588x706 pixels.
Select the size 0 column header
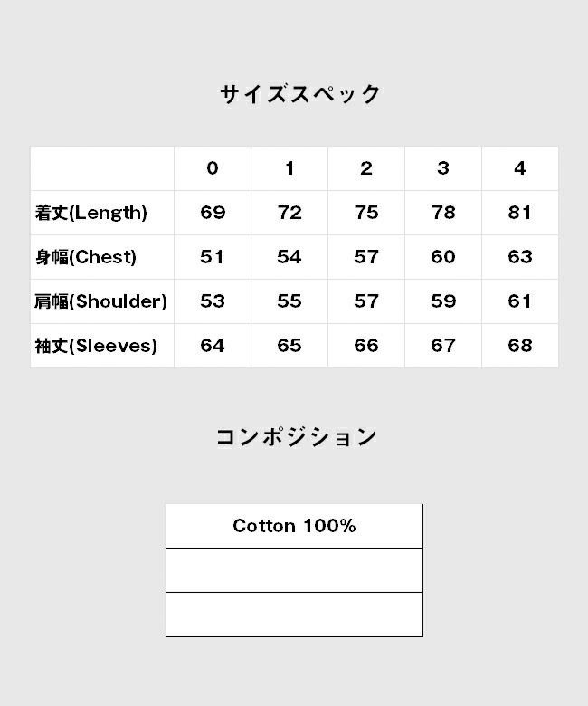tap(213, 168)
